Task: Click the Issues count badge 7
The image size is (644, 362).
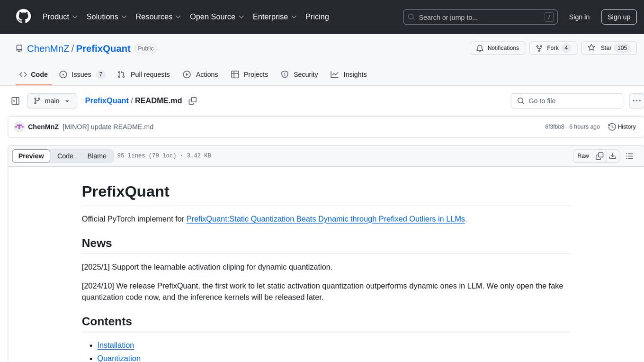Action: pos(100,74)
